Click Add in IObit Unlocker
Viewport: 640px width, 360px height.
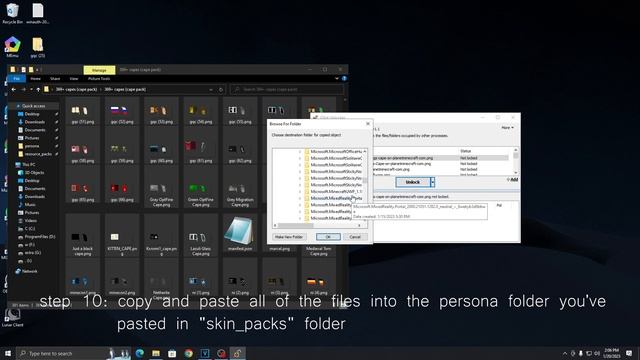tap(513, 180)
